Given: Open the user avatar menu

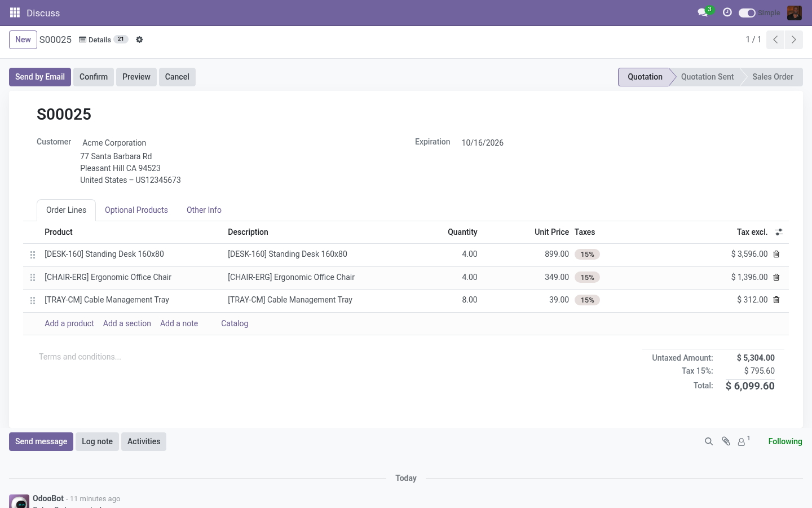Looking at the screenshot, I should tap(795, 12).
